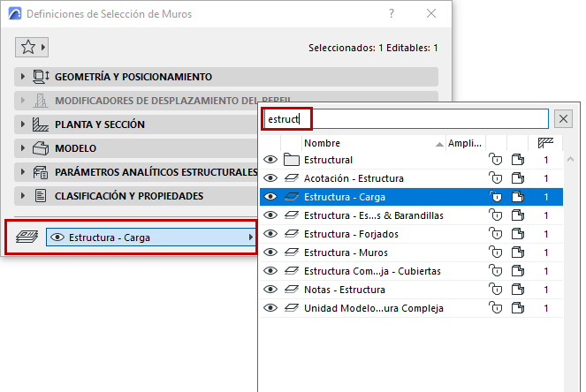Select the Unidad Modelo...ura Compleja layer

[x=373, y=308]
